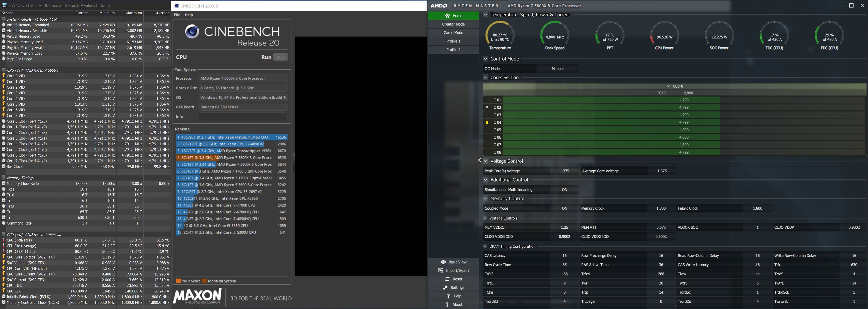Collapse the Cores Section expander

(486, 77)
